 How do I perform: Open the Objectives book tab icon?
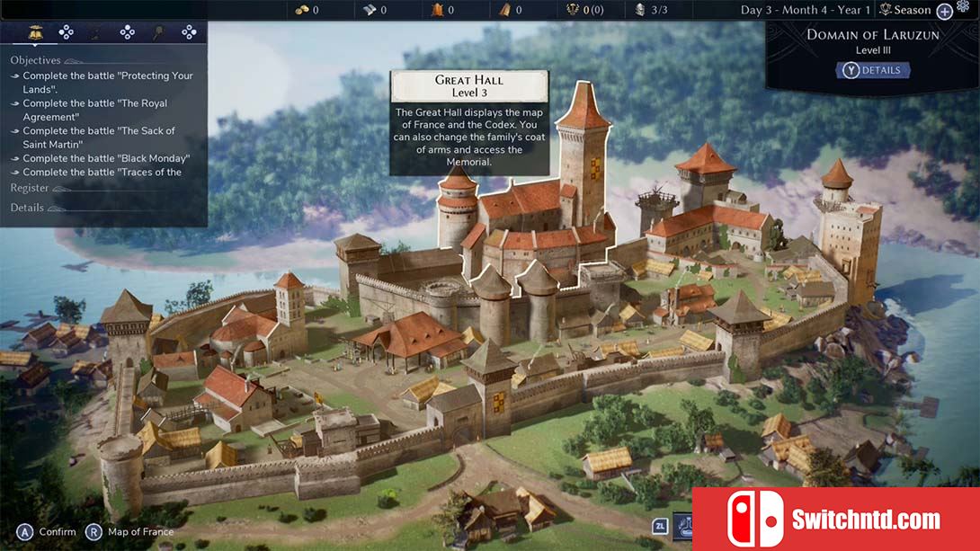tap(36, 32)
